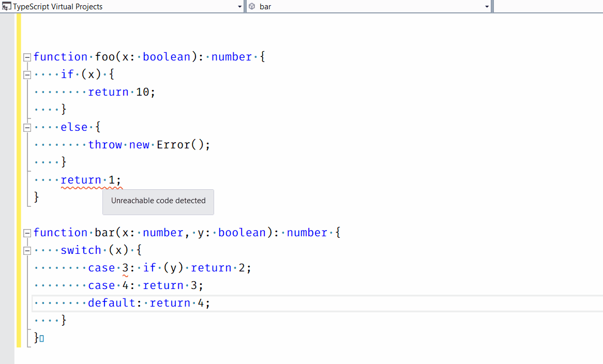603x364 pixels.
Task: Click the squiggle-underlined return 1 statement
Action: pyautogui.click(x=91, y=180)
